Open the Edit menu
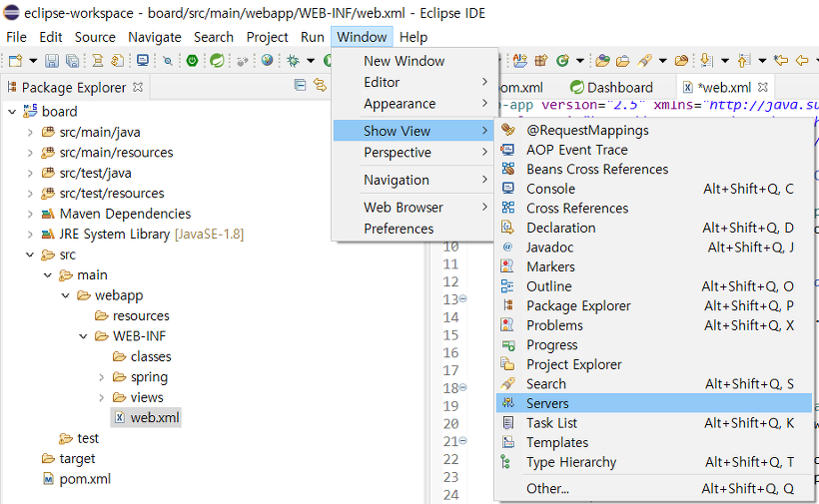The width and height of the screenshot is (819, 504). pos(51,37)
